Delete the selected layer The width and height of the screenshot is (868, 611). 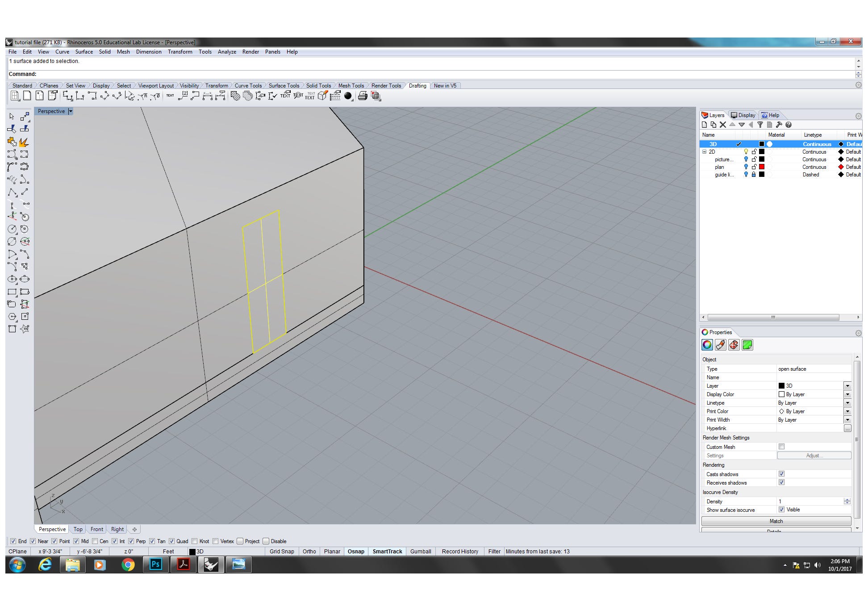click(723, 125)
